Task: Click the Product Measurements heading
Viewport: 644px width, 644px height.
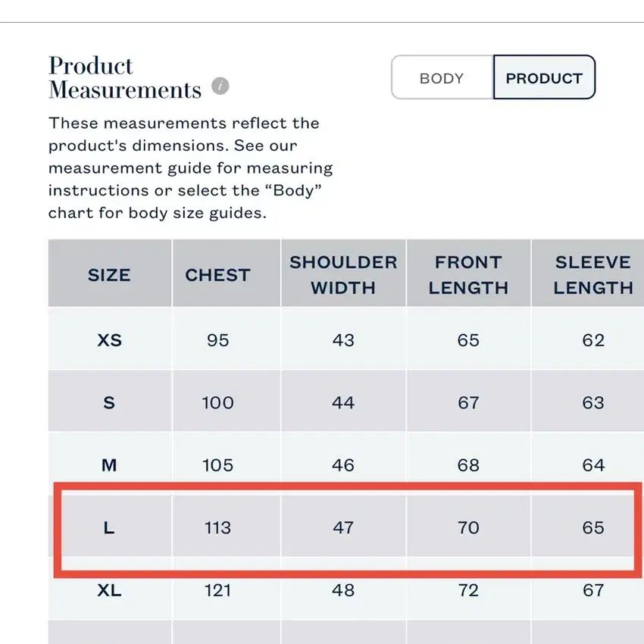Action: pos(125,77)
